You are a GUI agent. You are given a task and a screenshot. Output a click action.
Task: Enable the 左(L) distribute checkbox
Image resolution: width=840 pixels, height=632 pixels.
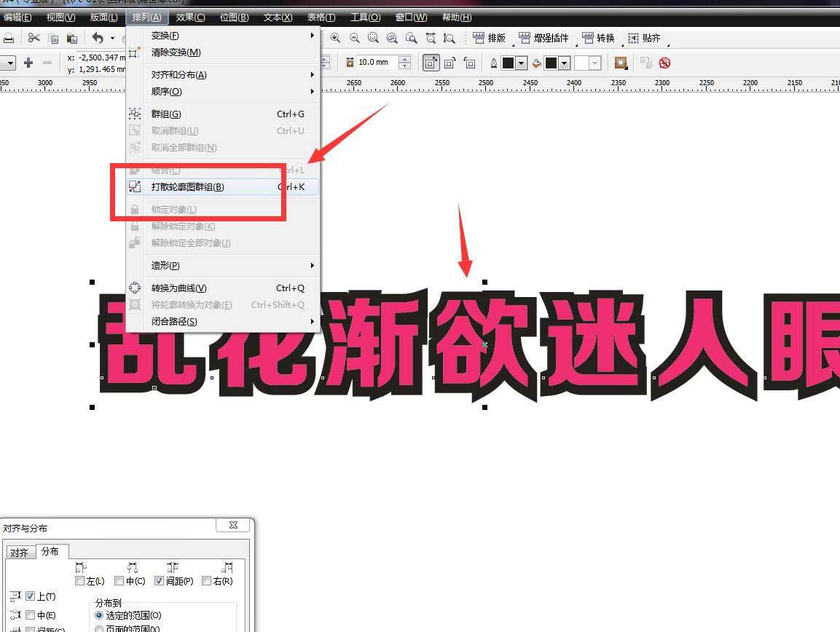click(79, 580)
